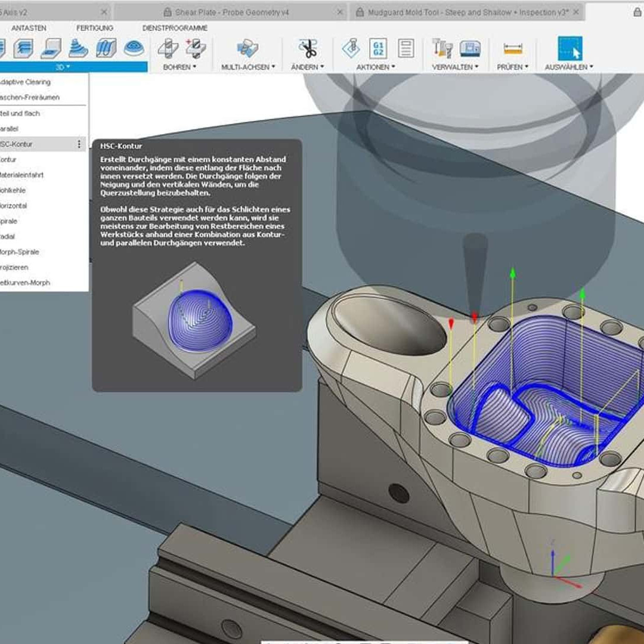This screenshot has width=644, height=644.
Task: Open the AUSWÄHLEN dropdown menu
Action: [569, 67]
